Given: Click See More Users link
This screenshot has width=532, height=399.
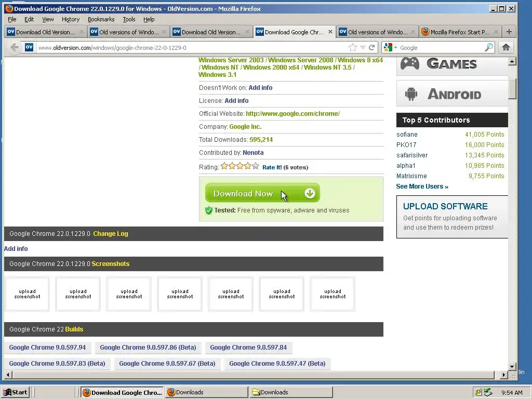Looking at the screenshot, I should [422, 187].
